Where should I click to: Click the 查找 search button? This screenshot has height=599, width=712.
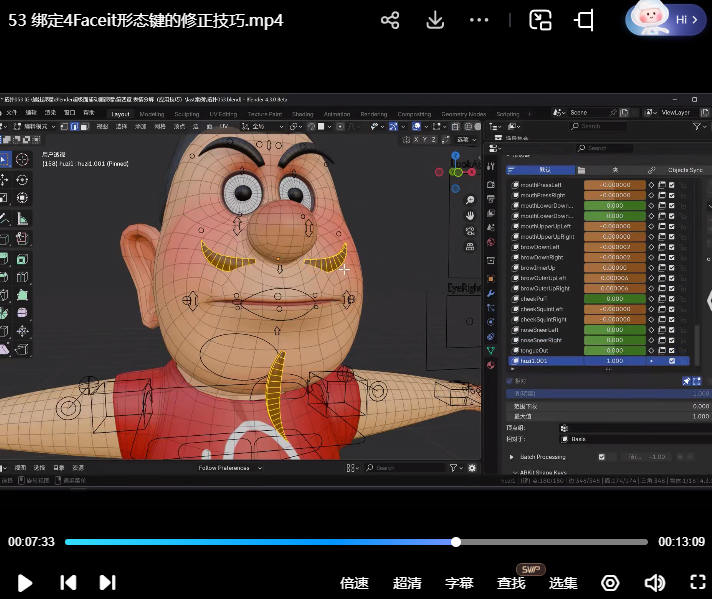pyautogui.click(x=511, y=583)
